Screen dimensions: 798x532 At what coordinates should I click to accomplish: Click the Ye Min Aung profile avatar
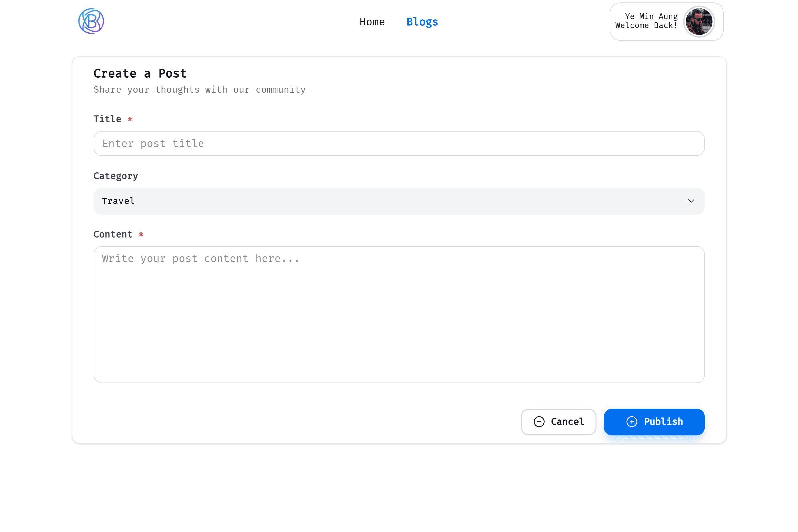[x=699, y=21]
